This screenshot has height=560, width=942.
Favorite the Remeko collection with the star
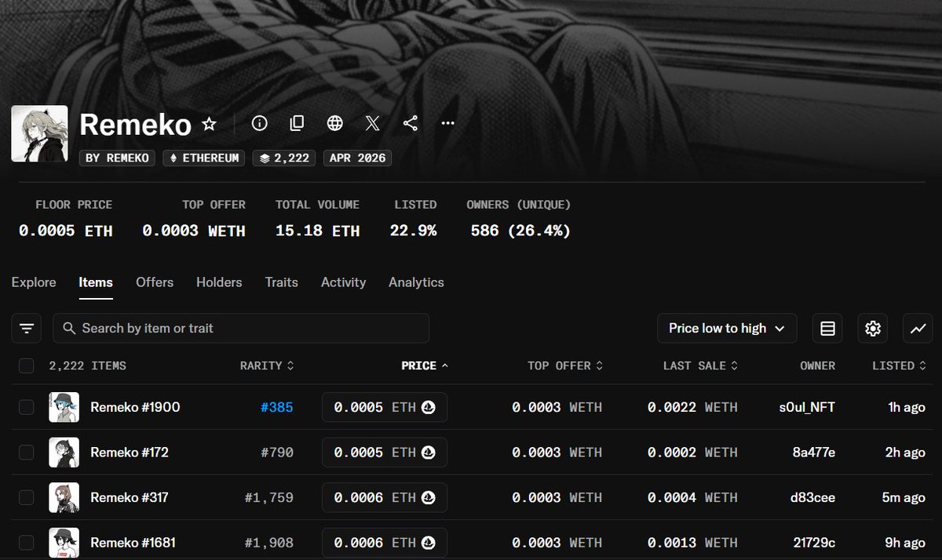click(x=209, y=124)
